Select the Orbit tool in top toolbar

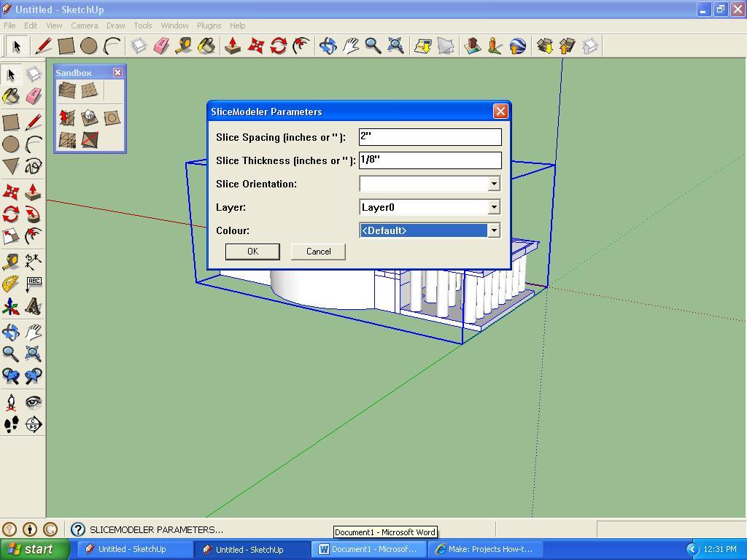click(328, 46)
